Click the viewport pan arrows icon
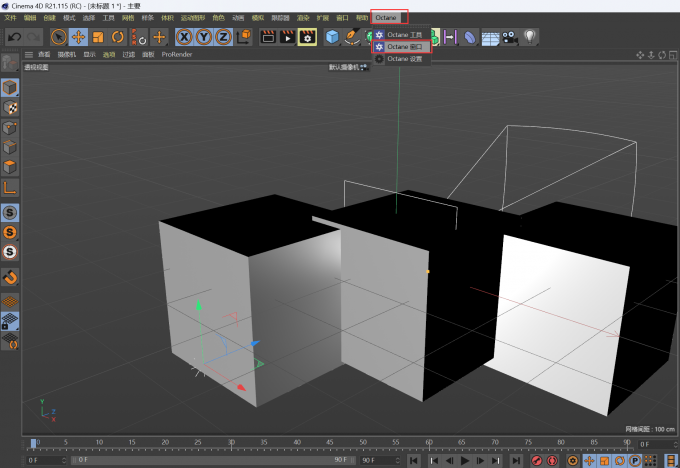This screenshot has height=468, width=680. [640, 55]
